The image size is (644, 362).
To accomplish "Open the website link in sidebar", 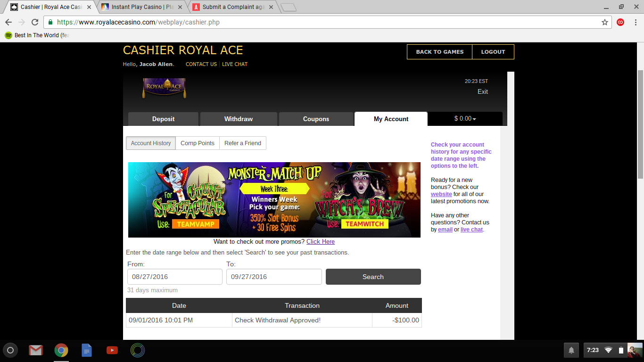I will pos(441,194).
